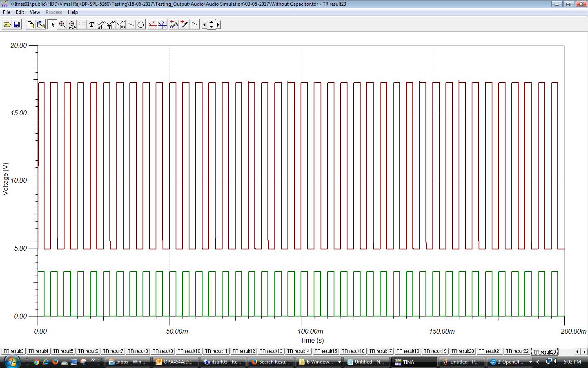588x368 pixels.
Task: Save the diagram with floppy icon
Action: (17, 25)
